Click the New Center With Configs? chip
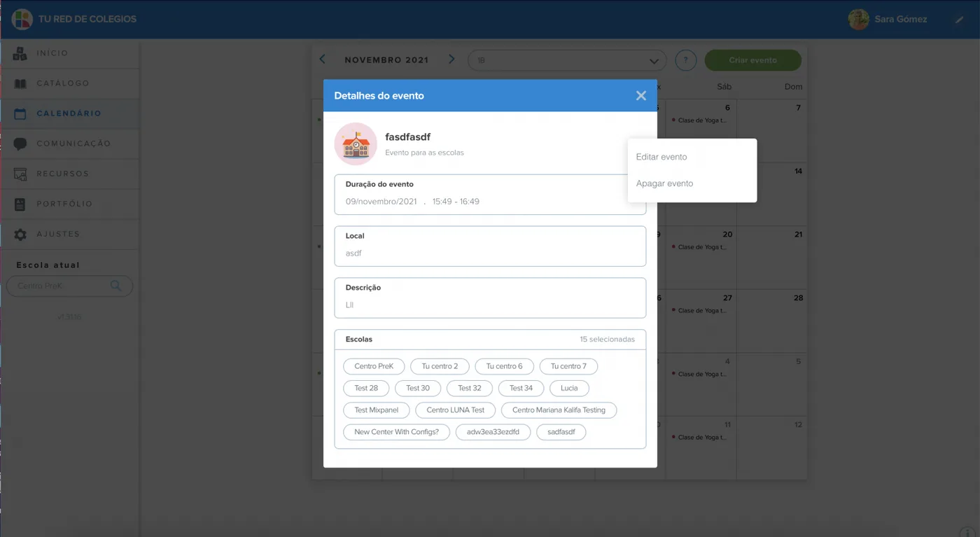 [x=396, y=432]
